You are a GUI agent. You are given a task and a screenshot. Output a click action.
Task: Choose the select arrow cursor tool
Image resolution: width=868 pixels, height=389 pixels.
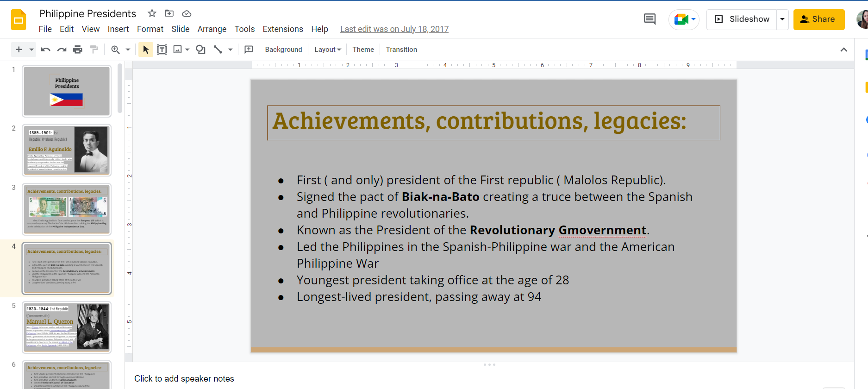(x=146, y=50)
